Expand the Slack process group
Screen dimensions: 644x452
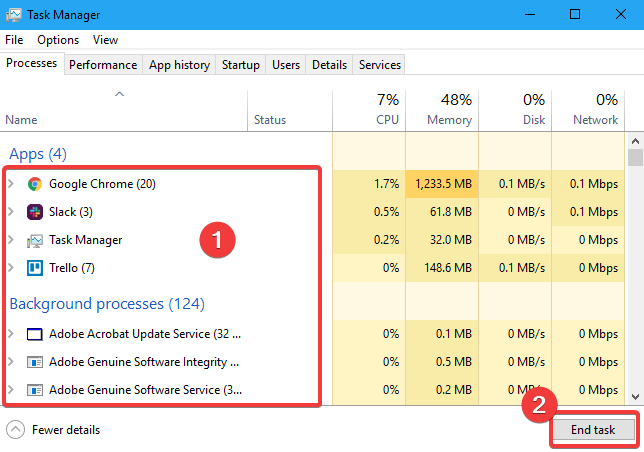click(11, 212)
